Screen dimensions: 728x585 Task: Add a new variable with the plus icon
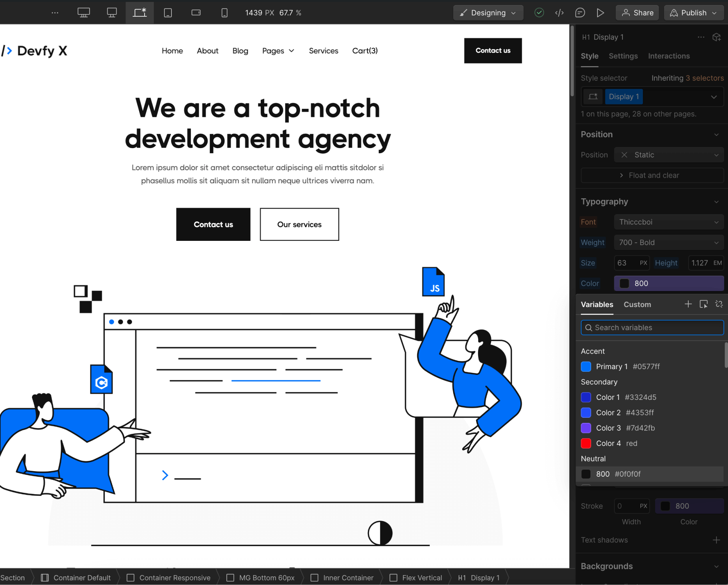(688, 304)
